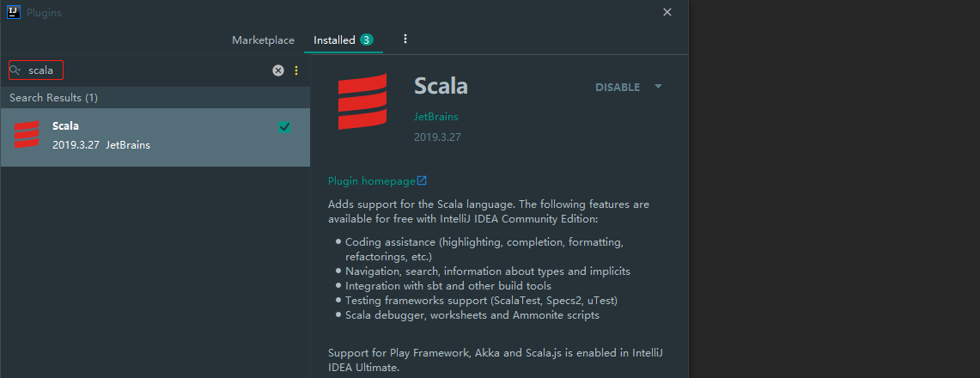Screen dimensions: 980x378
Task: Click the JetBrains vendor link in details
Action: [x=436, y=117]
